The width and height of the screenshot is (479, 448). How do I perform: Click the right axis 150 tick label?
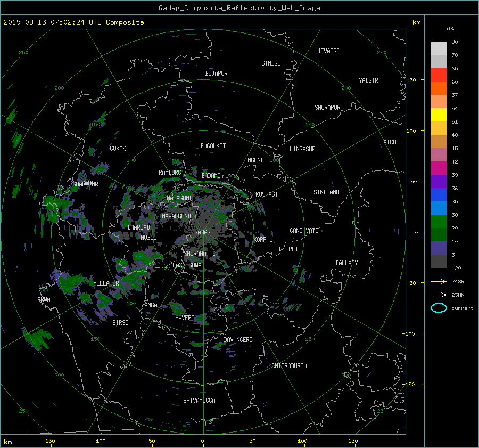[411, 80]
